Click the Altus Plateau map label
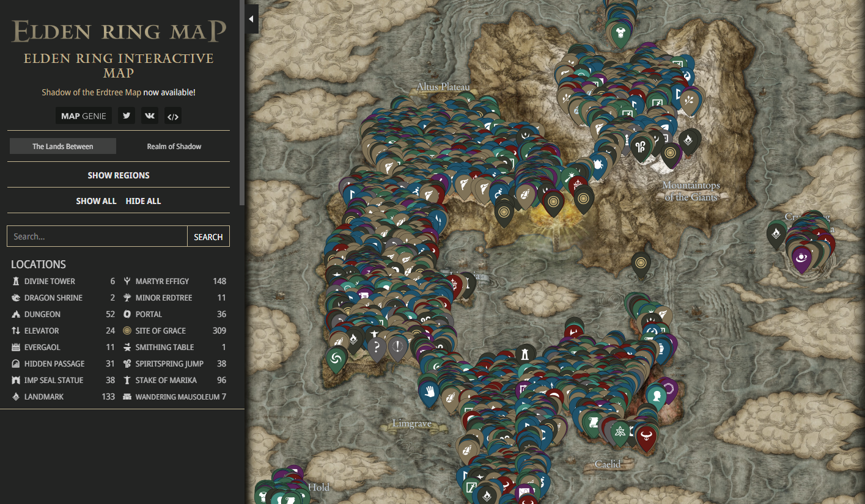 pyautogui.click(x=443, y=87)
